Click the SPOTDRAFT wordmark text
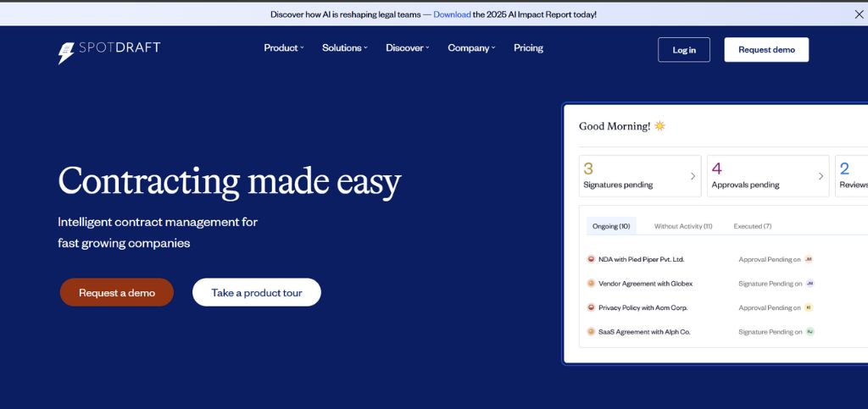This screenshot has width=868, height=409. [120, 47]
